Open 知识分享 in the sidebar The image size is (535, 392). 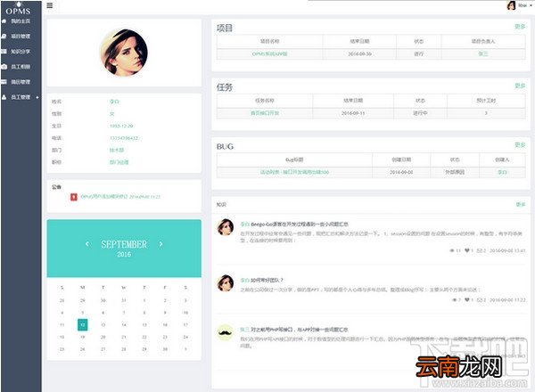(x=21, y=52)
